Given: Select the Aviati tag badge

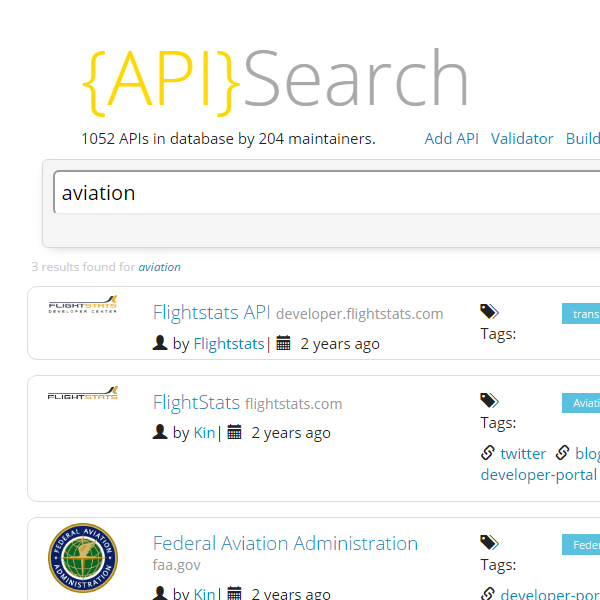Looking at the screenshot, I should click(x=581, y=403).
